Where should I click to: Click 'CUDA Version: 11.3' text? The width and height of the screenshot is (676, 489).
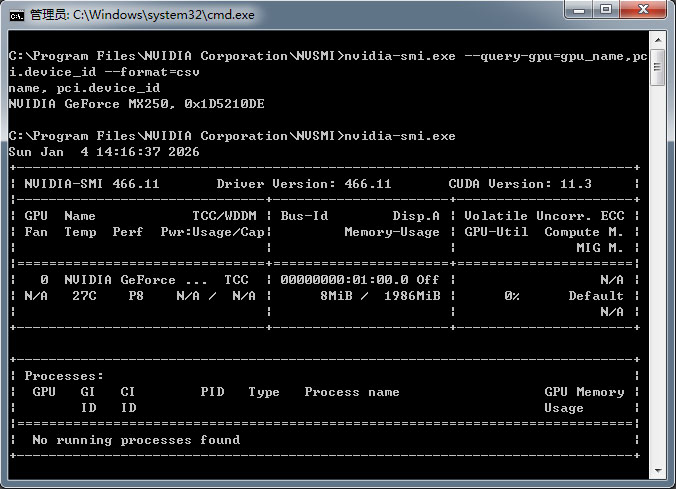[x=520, y=184]
